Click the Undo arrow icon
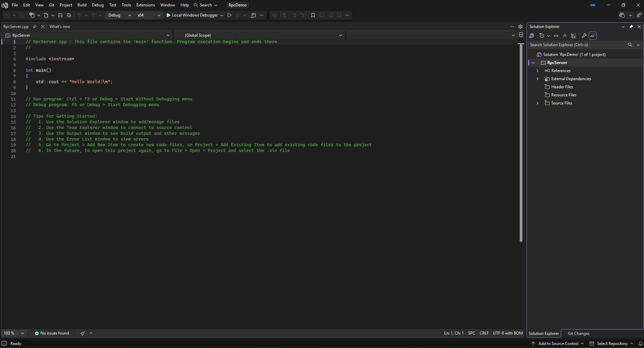Image resolution: width=644 pixels, height=348 pixels. [x=79, y=15]
